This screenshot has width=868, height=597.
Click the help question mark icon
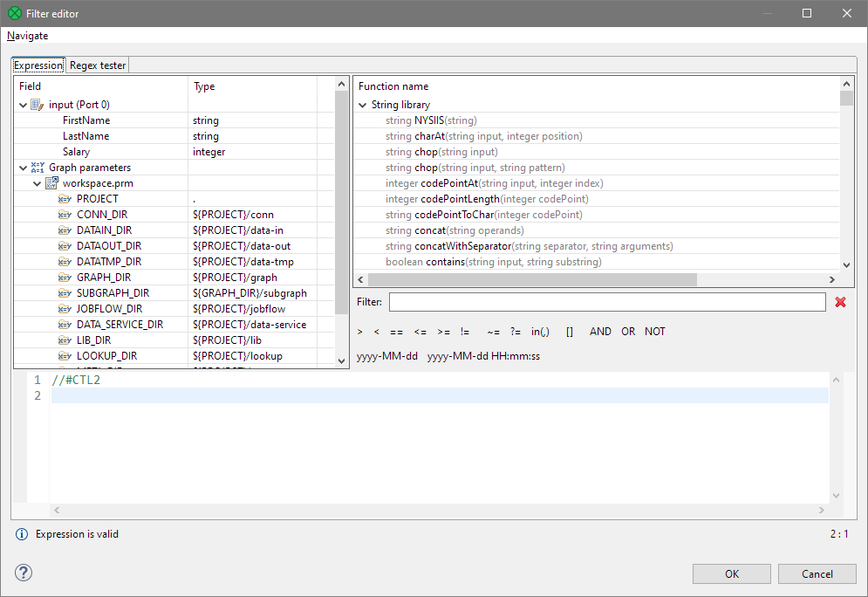23,573
